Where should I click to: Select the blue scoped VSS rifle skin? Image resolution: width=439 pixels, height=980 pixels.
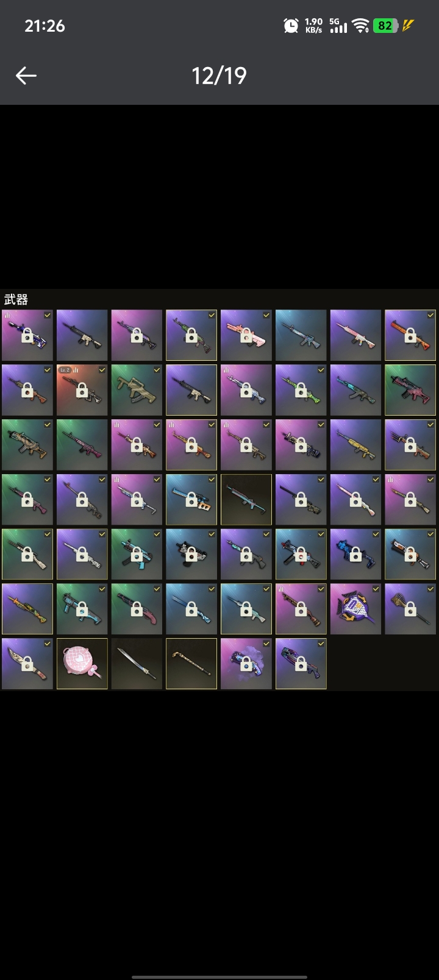(191, 499)
